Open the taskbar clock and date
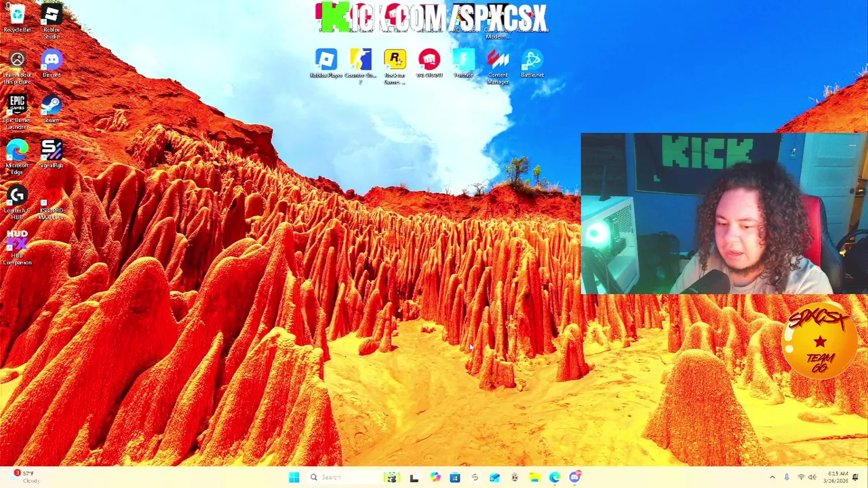Image resolution: width=868 pixels, height=488 pixels. click(x=837, y=478)
